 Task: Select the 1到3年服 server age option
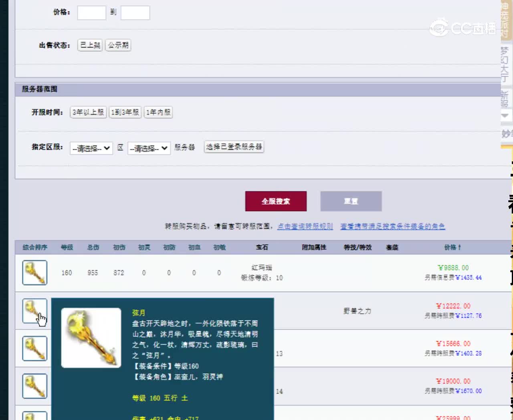pyautogui.click(x=125, y=112)
